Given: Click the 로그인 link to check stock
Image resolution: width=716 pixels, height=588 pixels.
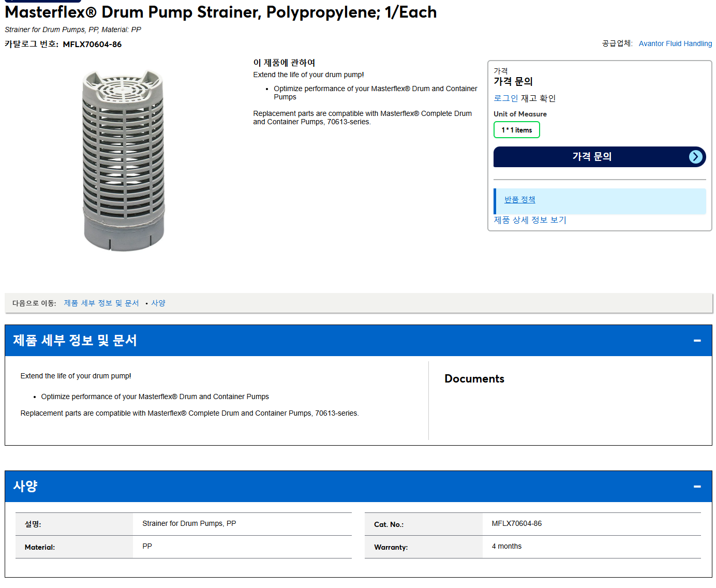Looking at the screenshot, I should 505,98.
